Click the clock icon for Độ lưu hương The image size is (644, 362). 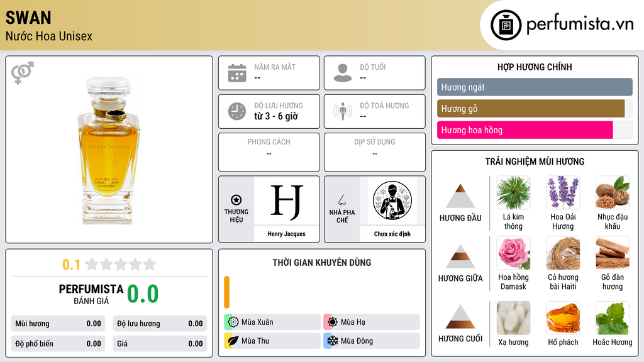click(237, 111)
